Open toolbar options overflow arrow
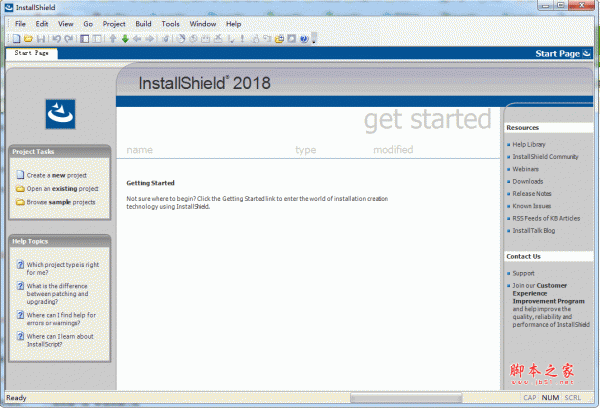This screenshot has height=408, width=600. tap(314, 39)
